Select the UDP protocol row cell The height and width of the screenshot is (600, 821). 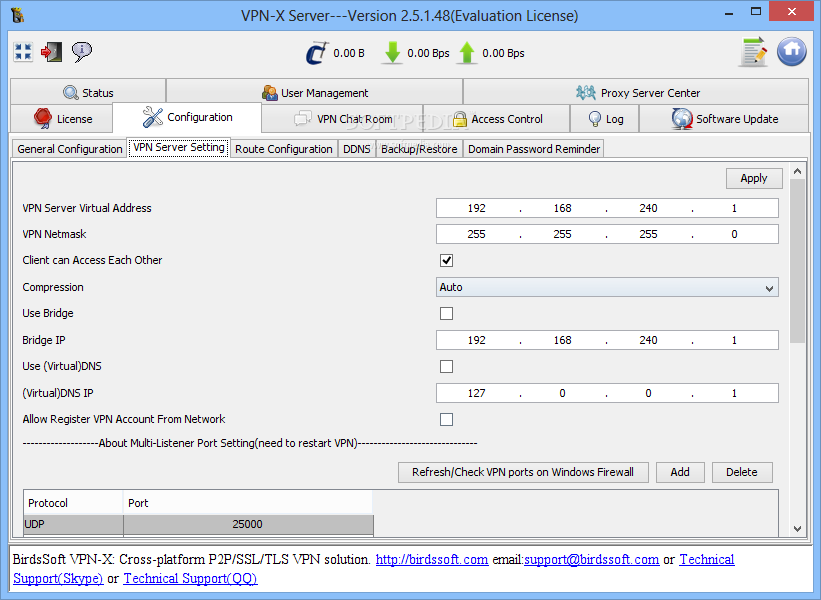73,525
